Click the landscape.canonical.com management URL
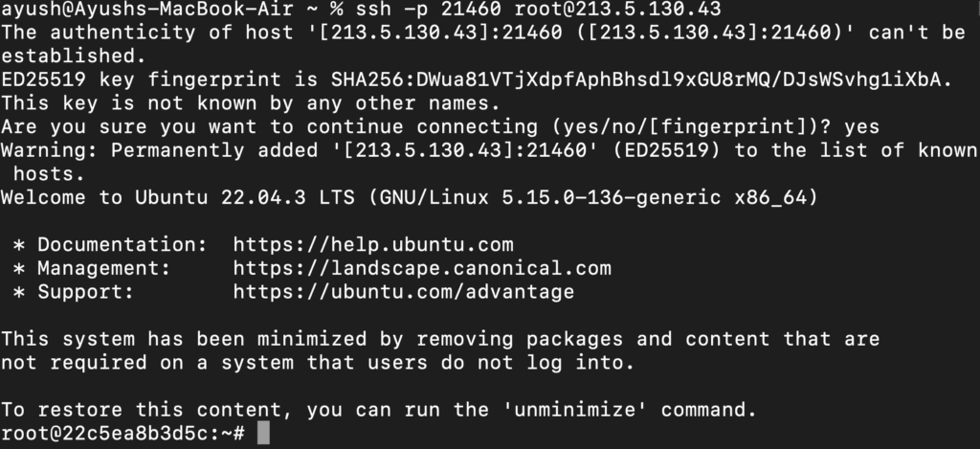Image resolution: width=980 pixels, height=449 pixels. coord(421,268)
